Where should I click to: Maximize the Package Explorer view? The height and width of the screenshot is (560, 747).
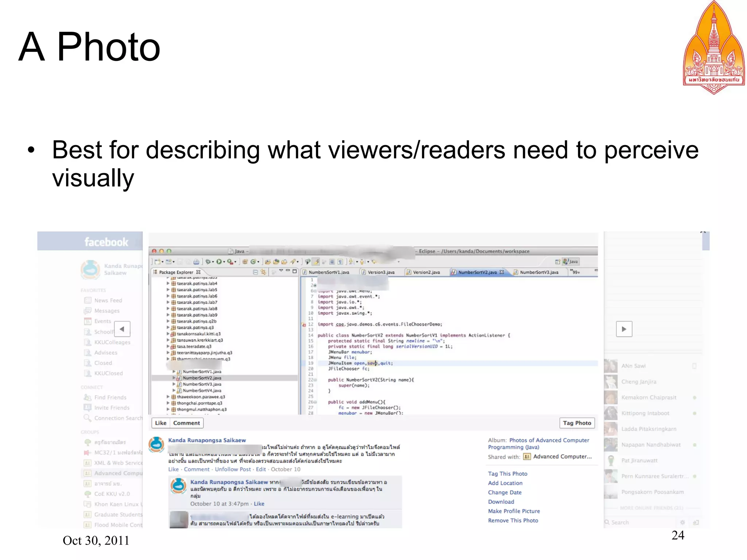point(294,271)
